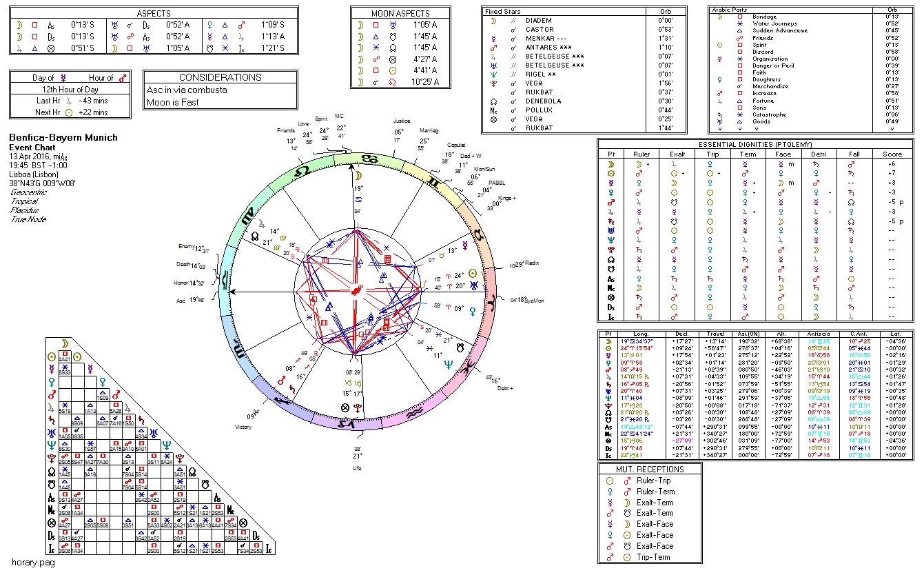Click the Aquarius sign on the zodiac ring

point(415,411)
